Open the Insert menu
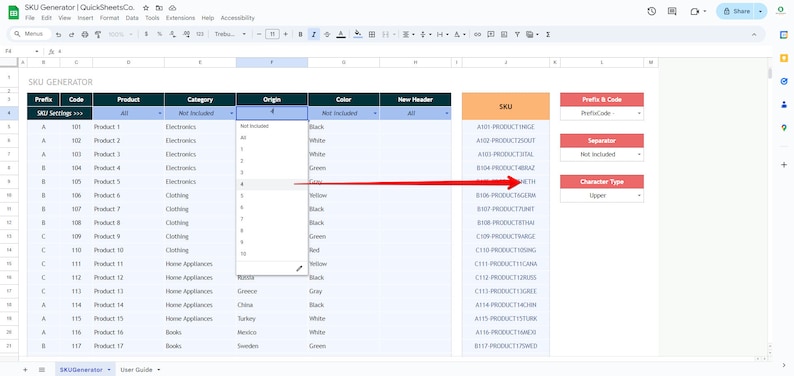 [85, 18]
